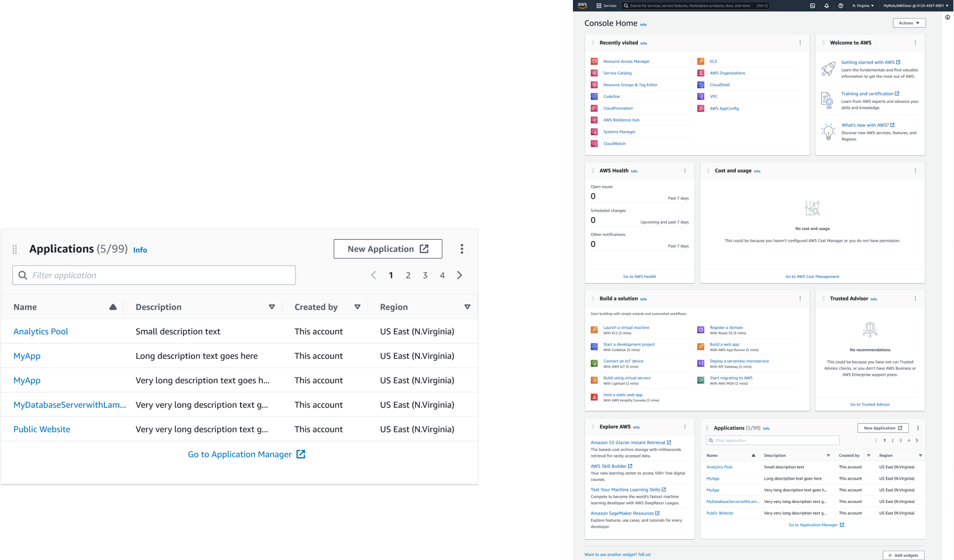Click the AWS Organizations service icon
Viewport: 954px width, 560px height.
coord(701,73)
